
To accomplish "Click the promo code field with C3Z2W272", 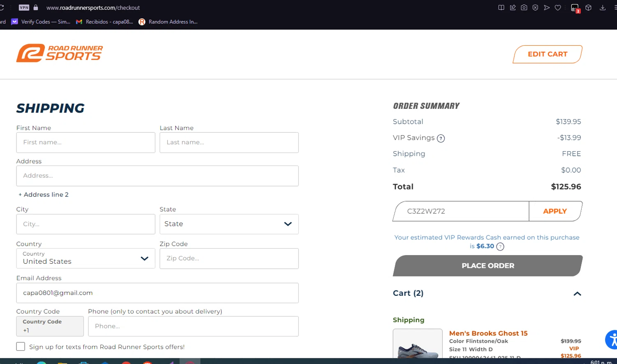I will point(462,211).
